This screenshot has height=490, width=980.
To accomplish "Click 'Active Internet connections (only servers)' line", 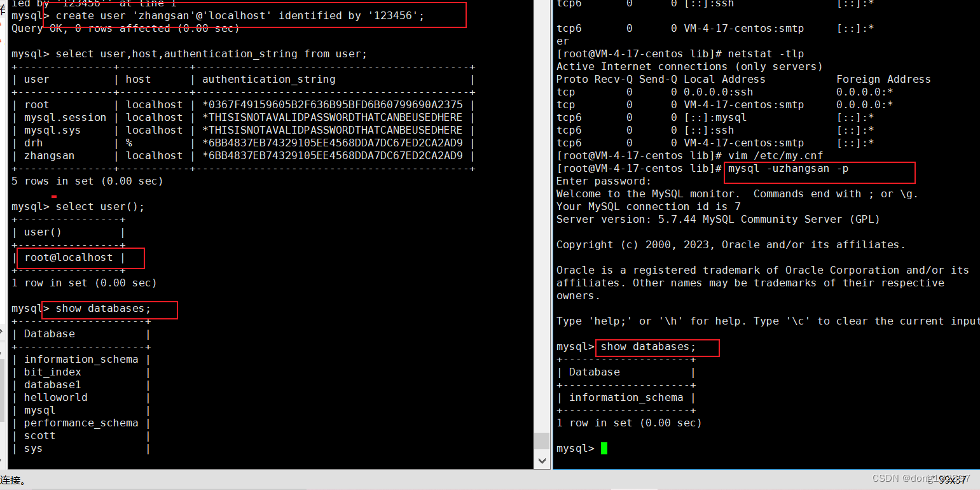I will pyautogui.click(x=689, y=67).
